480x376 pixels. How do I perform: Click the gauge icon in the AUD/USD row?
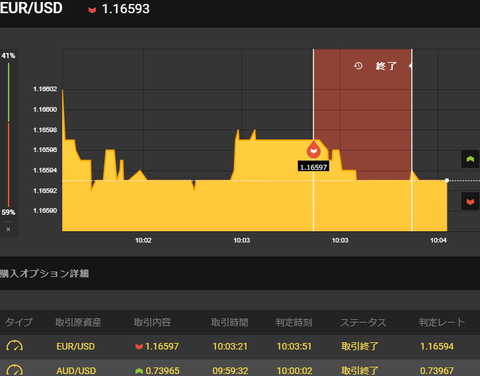[x=15, y=370]
